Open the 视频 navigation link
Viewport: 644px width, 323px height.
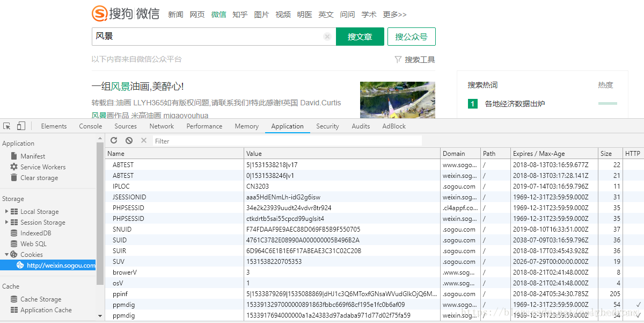283,15
